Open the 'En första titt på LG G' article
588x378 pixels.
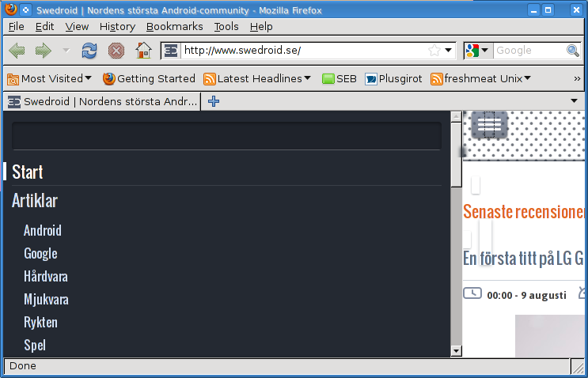[x=523, y=259]
